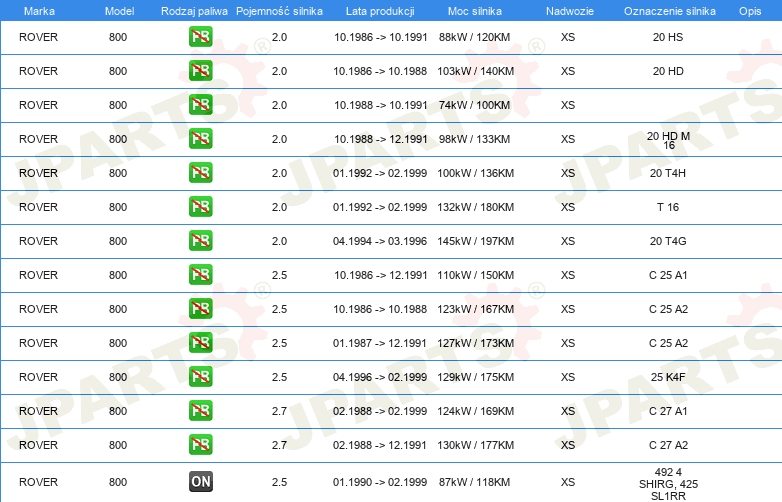Click petrol fuel icon in 20 T4H row
Viewport: 782px width, 502px height.
click(200, 172)
